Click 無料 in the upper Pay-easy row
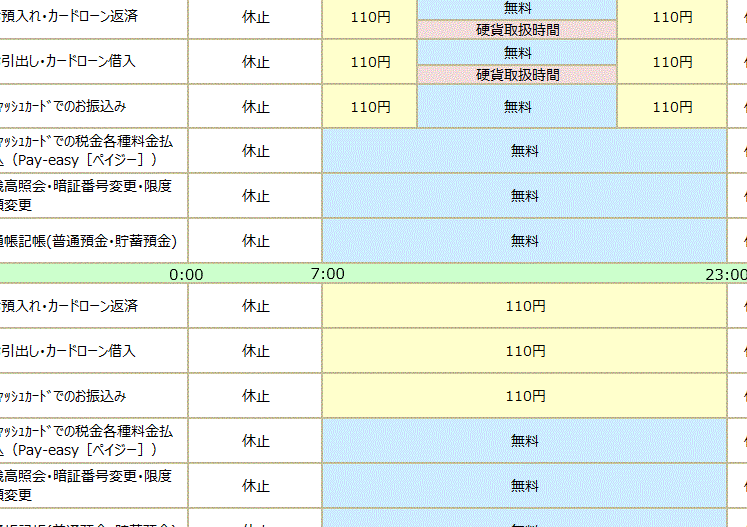Image resolution: width=747 pixels, height=527 pixels. click(x=524, y=151)
